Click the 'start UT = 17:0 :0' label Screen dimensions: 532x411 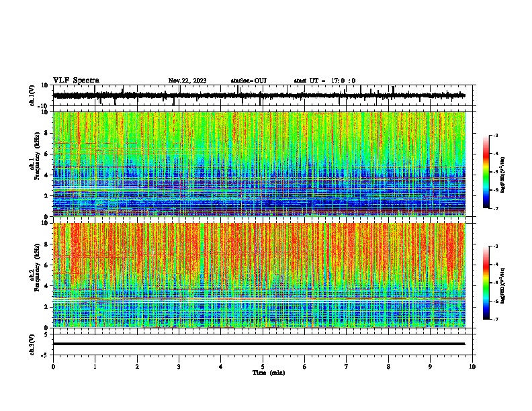[324, 81]
